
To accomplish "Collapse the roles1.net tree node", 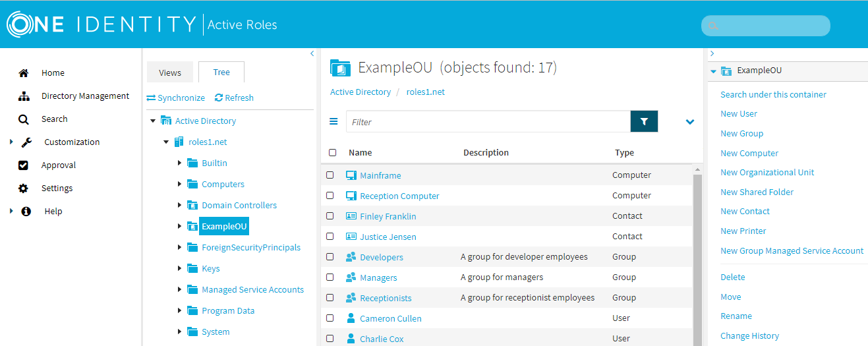I will [166, 142].
